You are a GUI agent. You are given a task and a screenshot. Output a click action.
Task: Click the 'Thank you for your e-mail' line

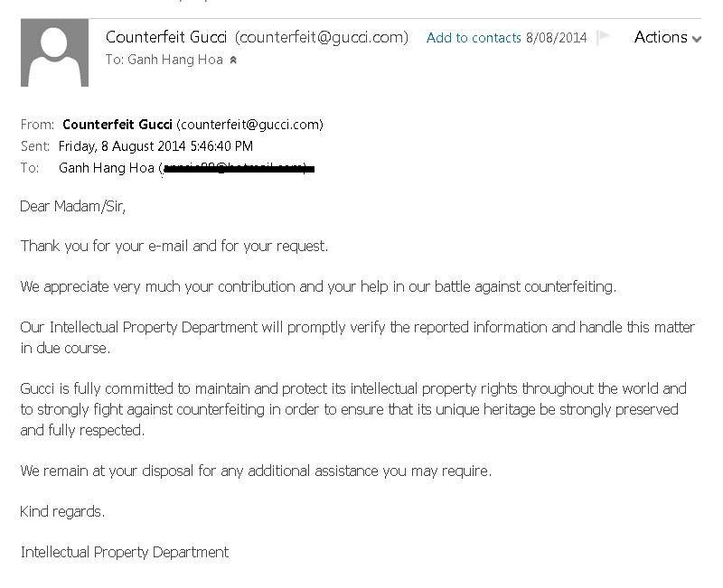[174, 246]
